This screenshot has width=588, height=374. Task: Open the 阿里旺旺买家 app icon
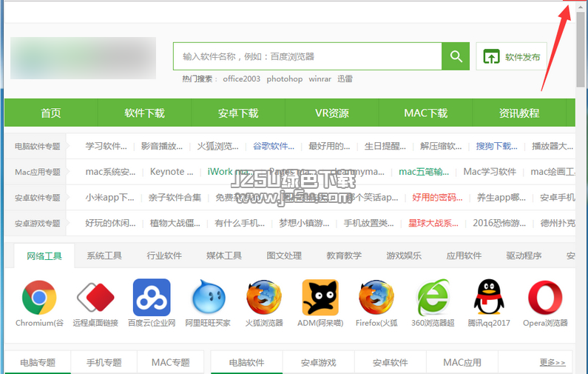[208, 298]
